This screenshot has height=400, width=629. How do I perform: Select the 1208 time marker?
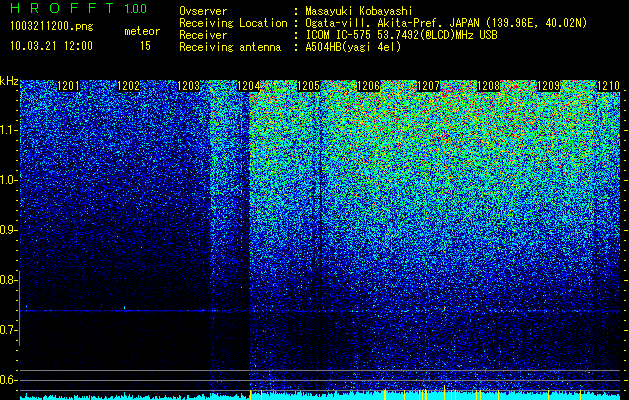[x=489, y=86]
